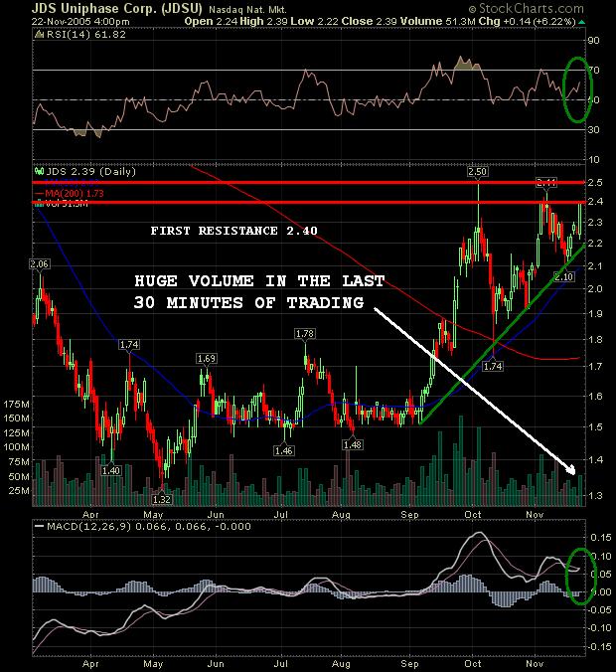Click the 1.74 price tag near October

(x=493, y=366)
